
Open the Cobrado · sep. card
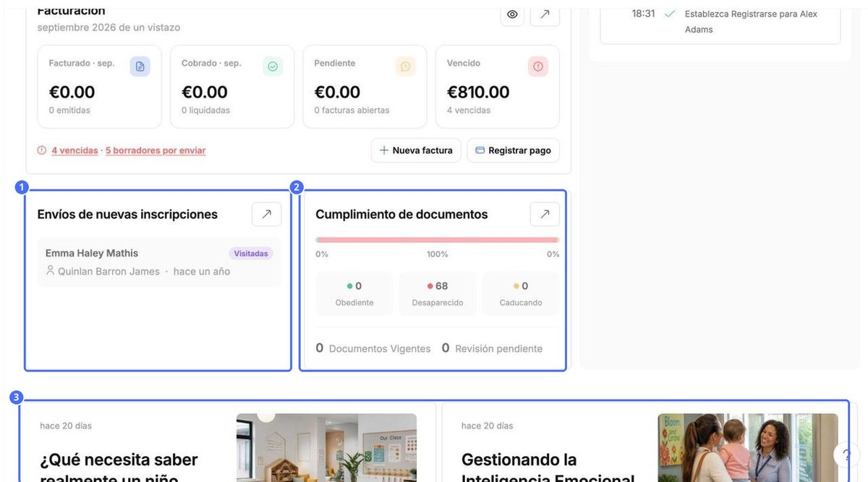point(232,87)
